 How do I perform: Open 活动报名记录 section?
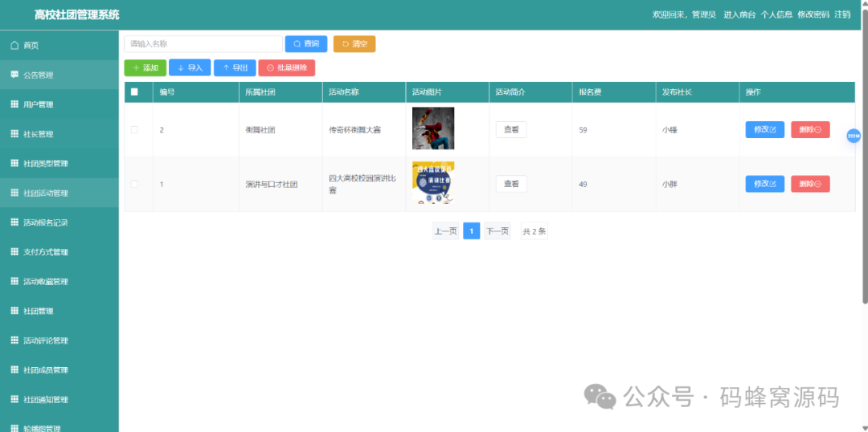(x=59, y=222)
